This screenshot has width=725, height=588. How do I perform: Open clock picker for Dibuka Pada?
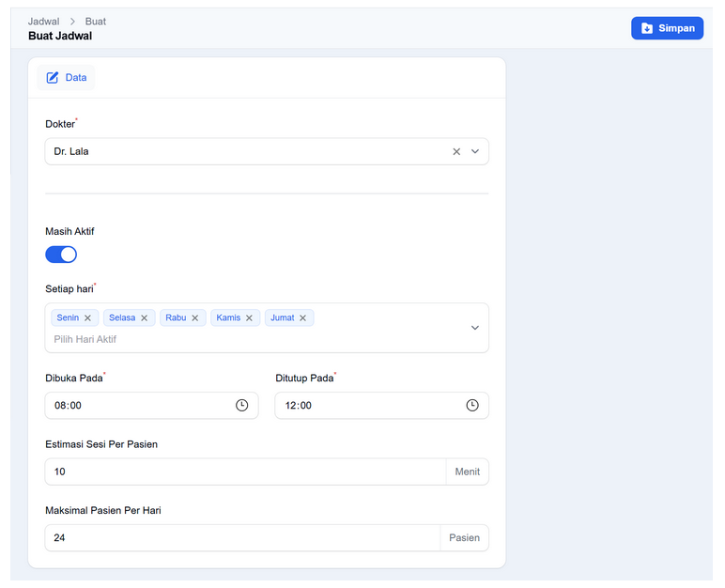point(241,405)
